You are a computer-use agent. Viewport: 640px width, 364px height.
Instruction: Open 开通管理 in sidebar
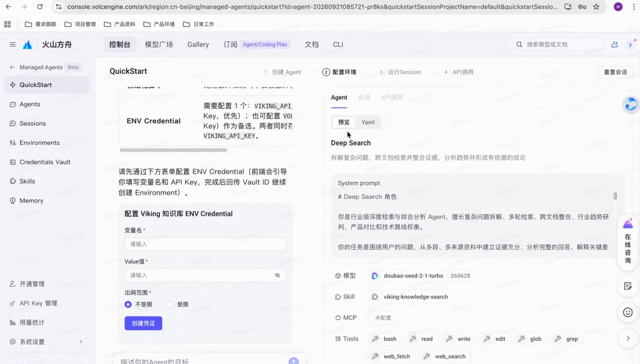(47, 284)
